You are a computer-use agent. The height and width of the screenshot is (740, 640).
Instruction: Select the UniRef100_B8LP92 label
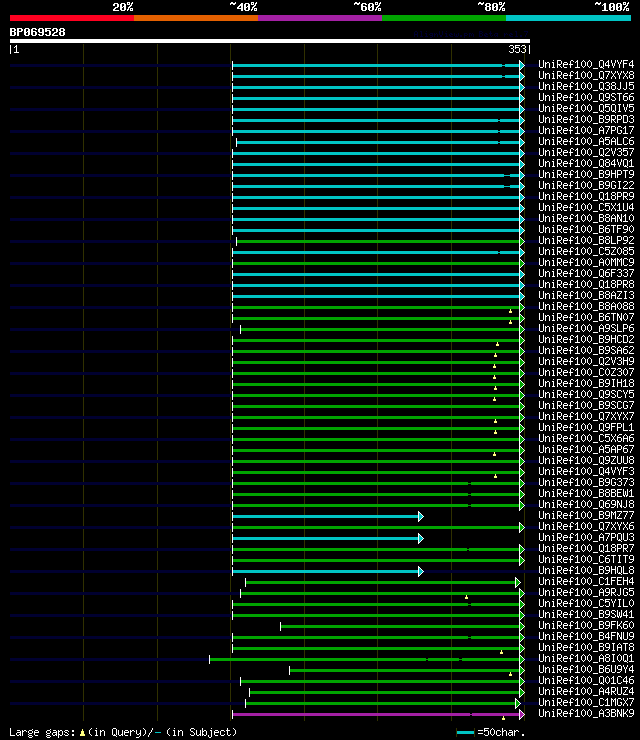(x=586, y=240)
